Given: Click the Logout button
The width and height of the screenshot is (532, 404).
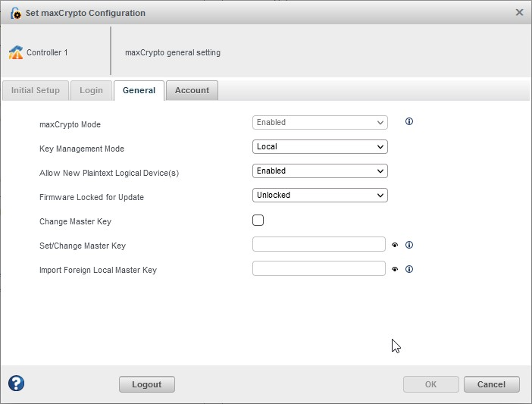Looking at the screenshot, I should point(146,384).
